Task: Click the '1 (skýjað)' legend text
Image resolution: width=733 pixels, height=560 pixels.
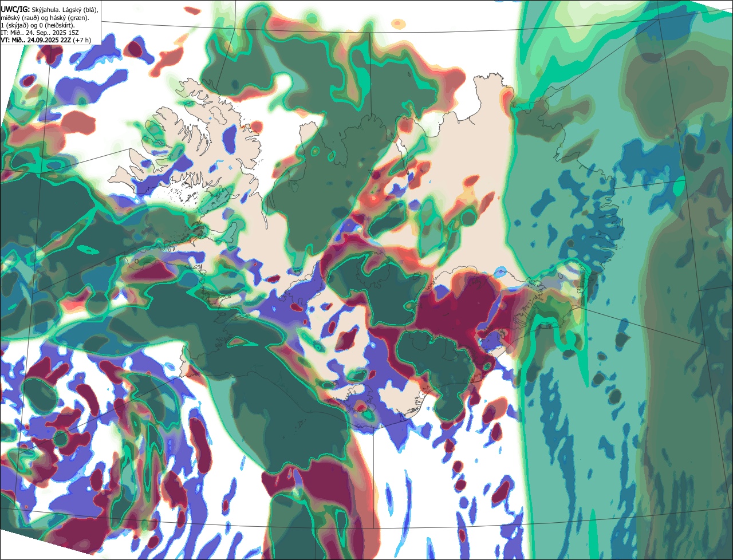Action: [14, 26]
